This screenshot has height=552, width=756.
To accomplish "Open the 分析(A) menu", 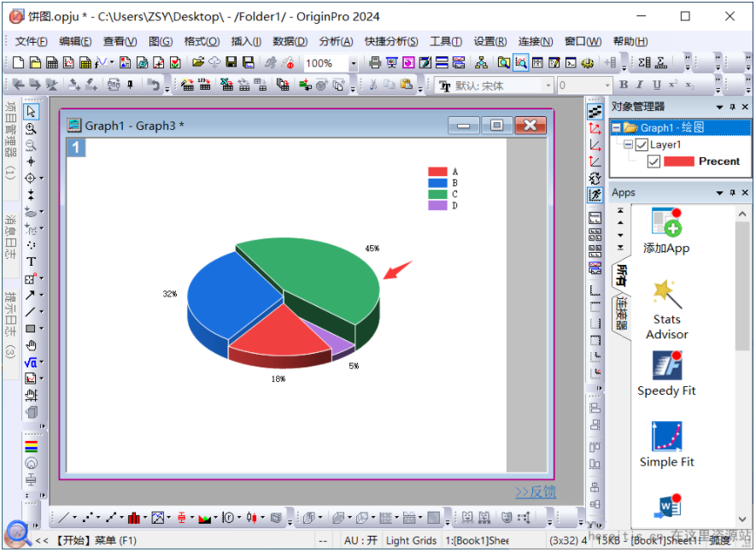I will 336,42.
